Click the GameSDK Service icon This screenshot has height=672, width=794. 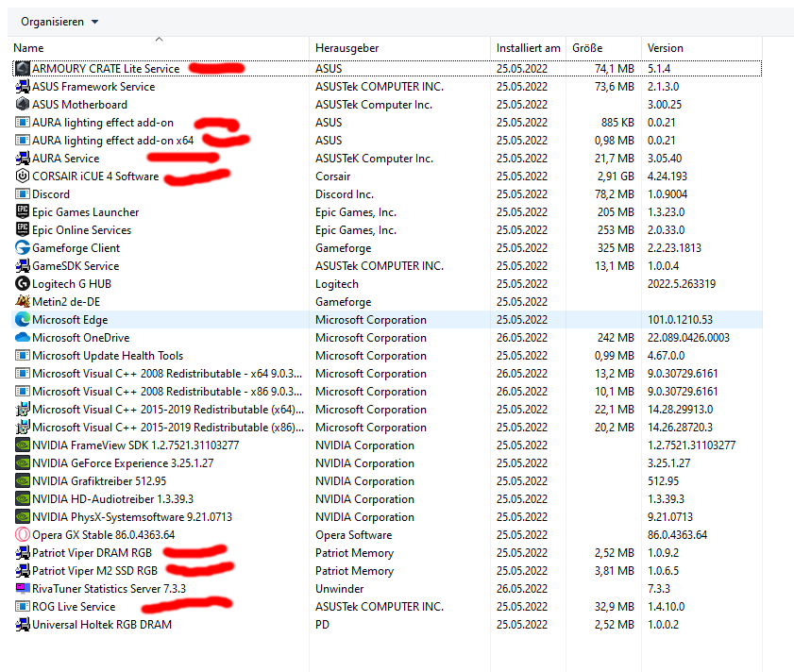(23, 266)
